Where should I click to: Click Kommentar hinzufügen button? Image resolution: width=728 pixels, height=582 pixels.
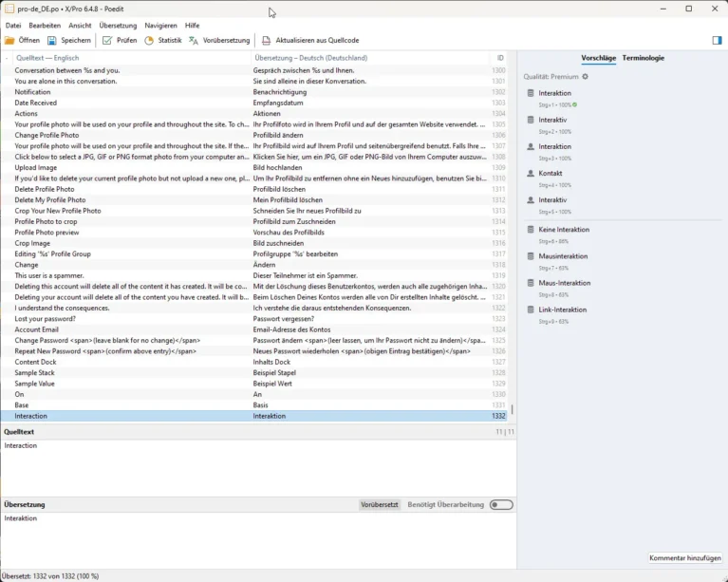pyautogui.click(x=685, y=558)
